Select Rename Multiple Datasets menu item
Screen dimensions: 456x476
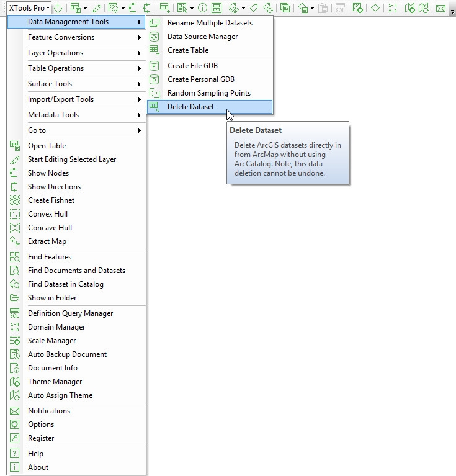(x=210, y=23)
